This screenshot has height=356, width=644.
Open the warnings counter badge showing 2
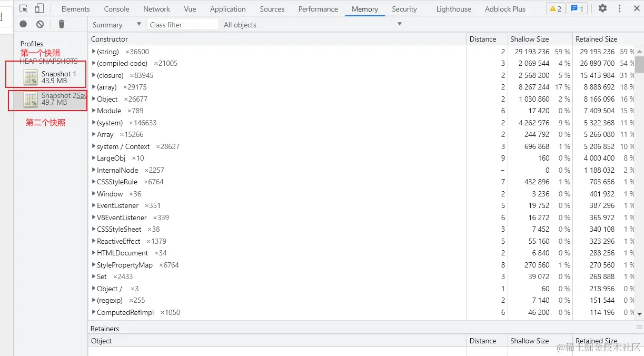pyautogui.click(x=555, y=8)
